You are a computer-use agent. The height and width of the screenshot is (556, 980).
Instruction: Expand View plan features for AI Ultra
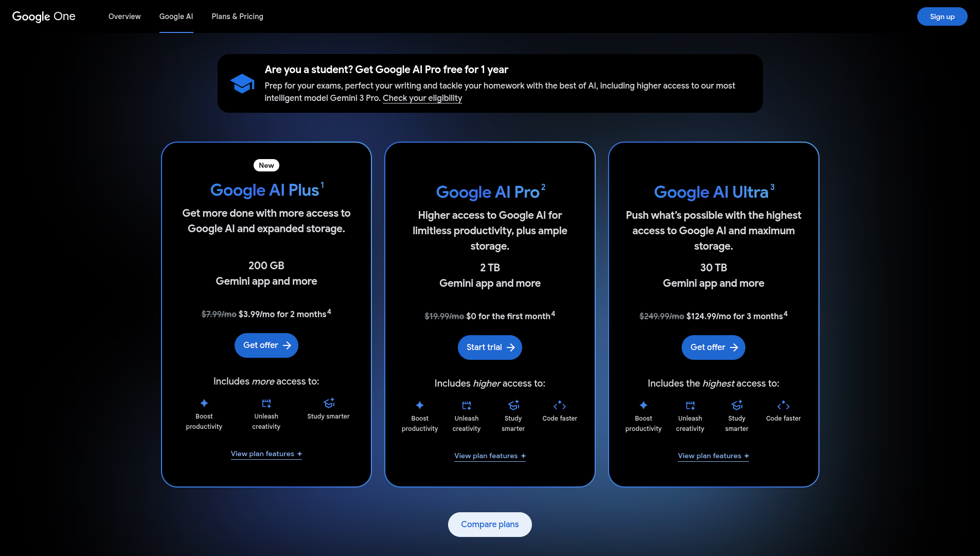point(714,456)
